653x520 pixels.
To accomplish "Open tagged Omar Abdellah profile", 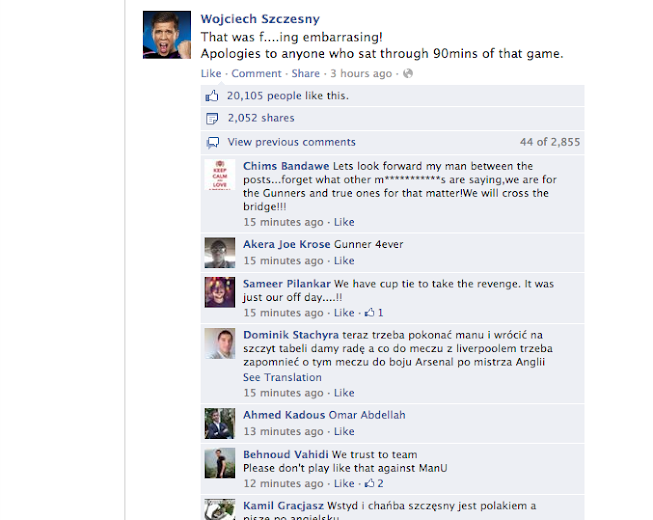I will (x=366, y=415).
